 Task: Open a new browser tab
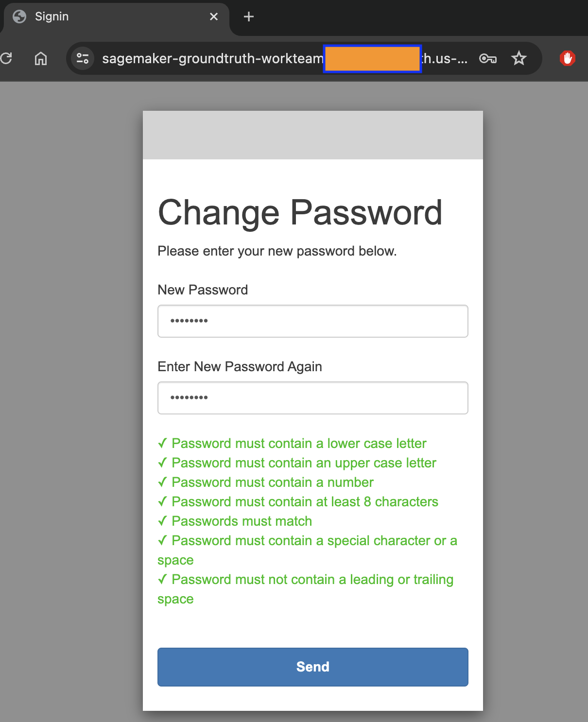[x=249, y=17]
